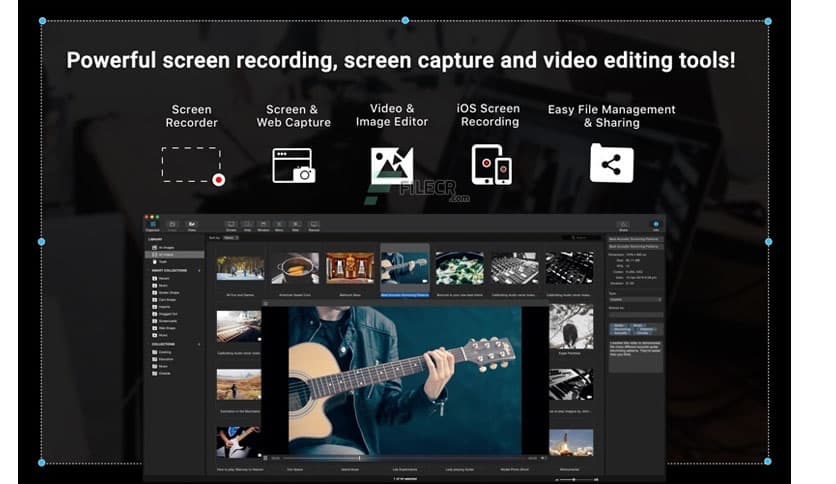Click the video preview progress bar
Viewport: 836px width, 484px height.
coord(400,459)
